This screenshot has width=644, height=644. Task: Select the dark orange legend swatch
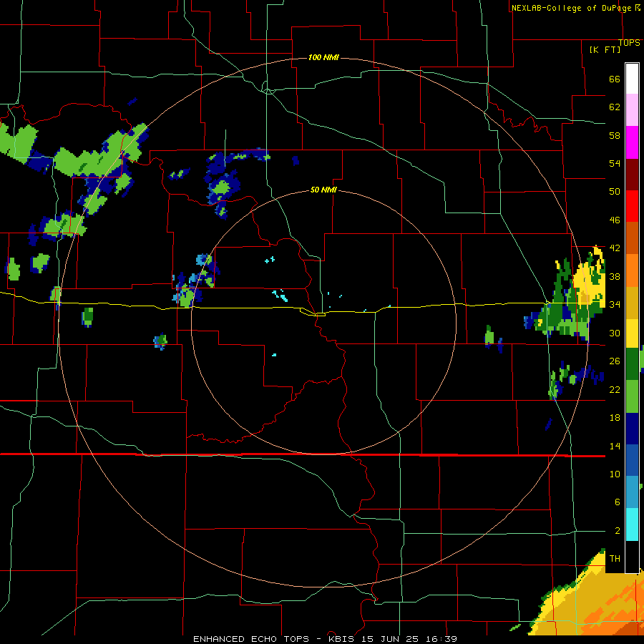[632, 238]
